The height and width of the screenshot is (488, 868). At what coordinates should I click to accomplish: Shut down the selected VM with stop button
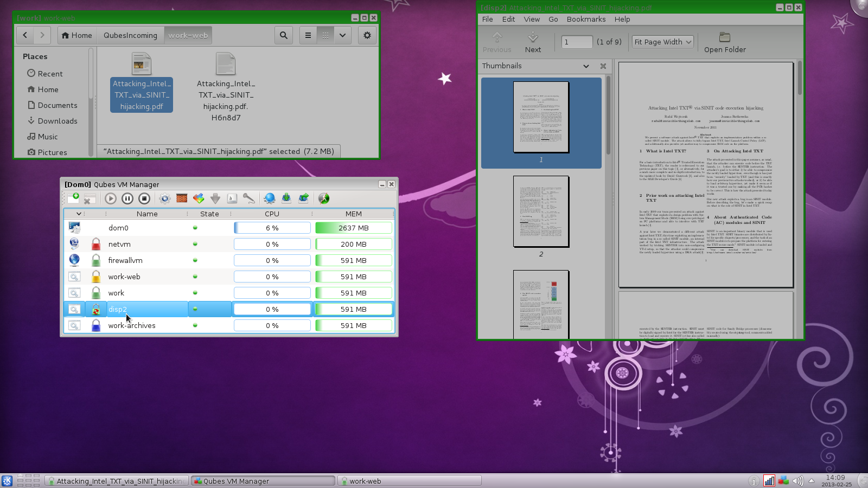pyautogui.click(x=144, y=198)
